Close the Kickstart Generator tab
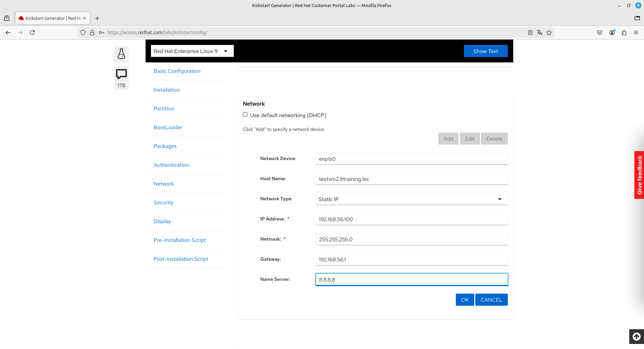The height and width of the screenshot is (349, 644). 85,18
